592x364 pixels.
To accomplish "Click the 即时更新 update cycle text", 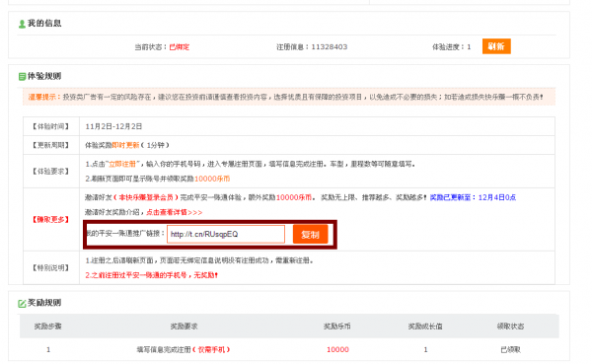I will point(125,145).
